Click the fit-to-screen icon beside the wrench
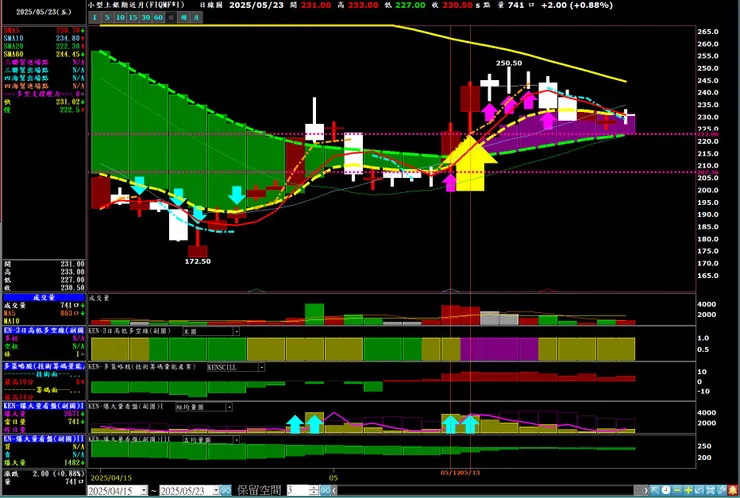This screenshot has width=740, height=498. coord(711,490)
